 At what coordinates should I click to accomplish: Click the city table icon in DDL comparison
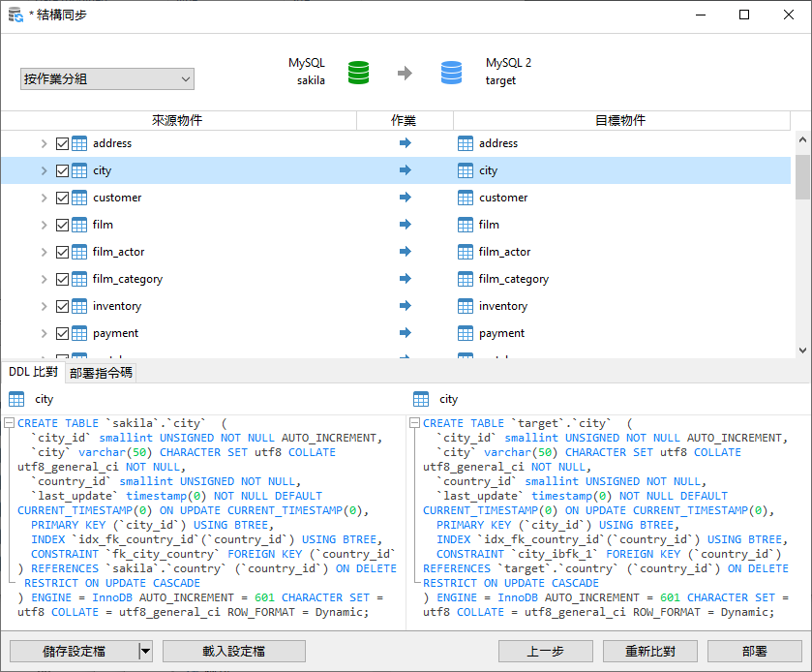(x=17, y=398)
